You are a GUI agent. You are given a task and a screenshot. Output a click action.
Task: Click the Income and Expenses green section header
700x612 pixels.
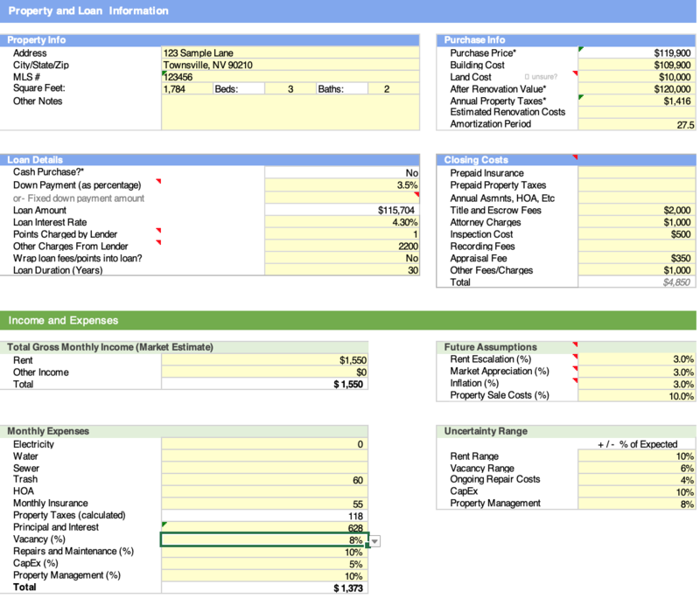click(x=350, y=320)
